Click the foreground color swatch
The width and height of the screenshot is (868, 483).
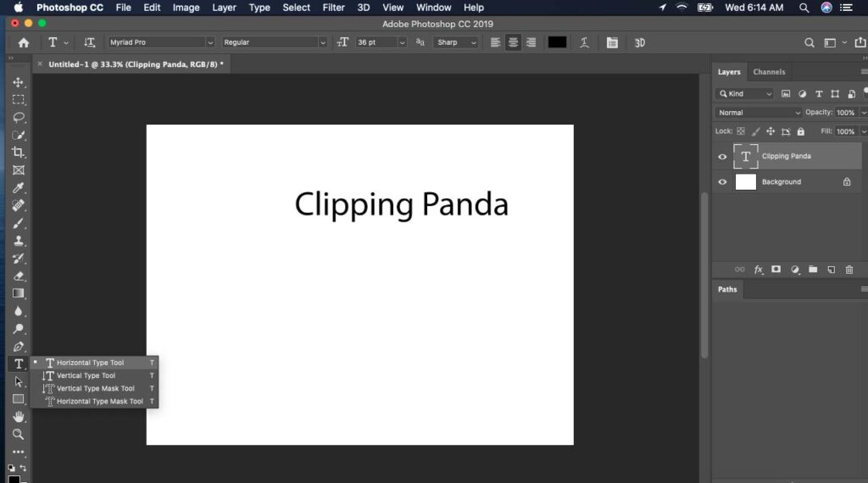pos(14,479)
